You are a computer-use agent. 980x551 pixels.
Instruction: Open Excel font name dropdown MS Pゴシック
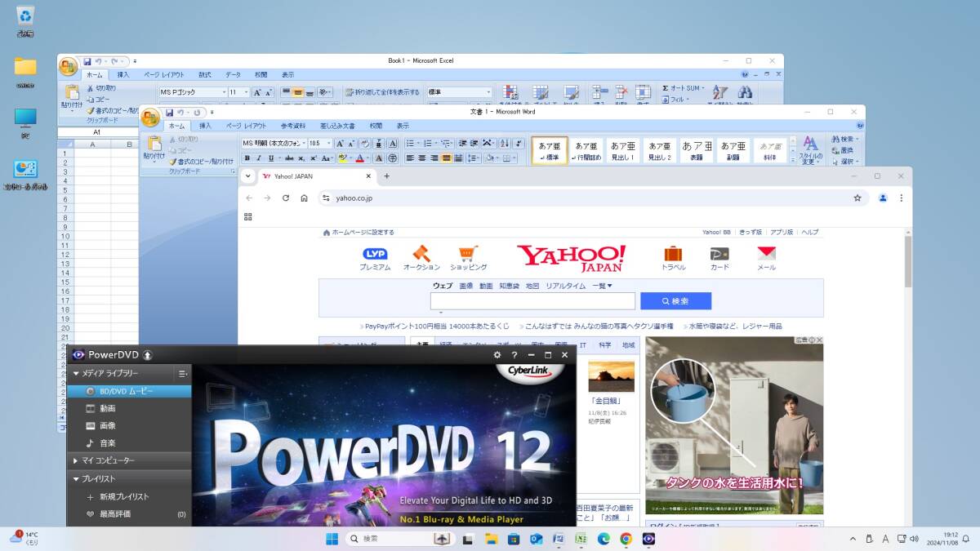[x=223, y=92]
